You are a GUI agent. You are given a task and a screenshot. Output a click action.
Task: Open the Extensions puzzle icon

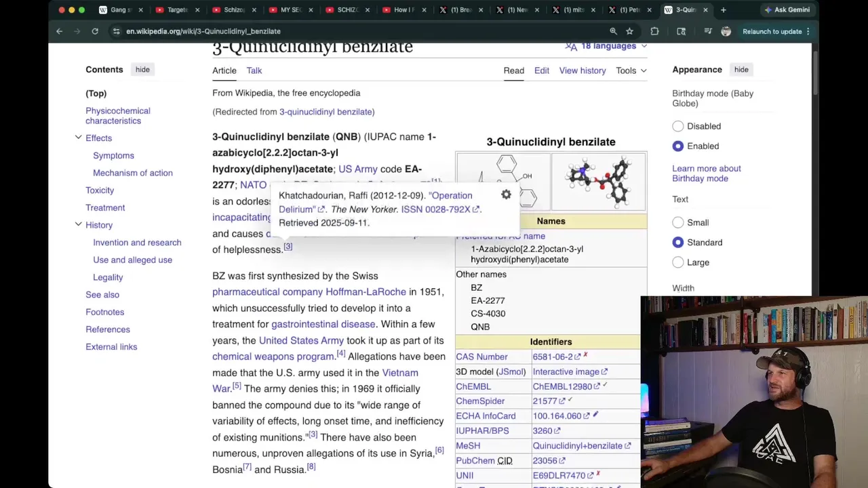(x=654, y=31)
